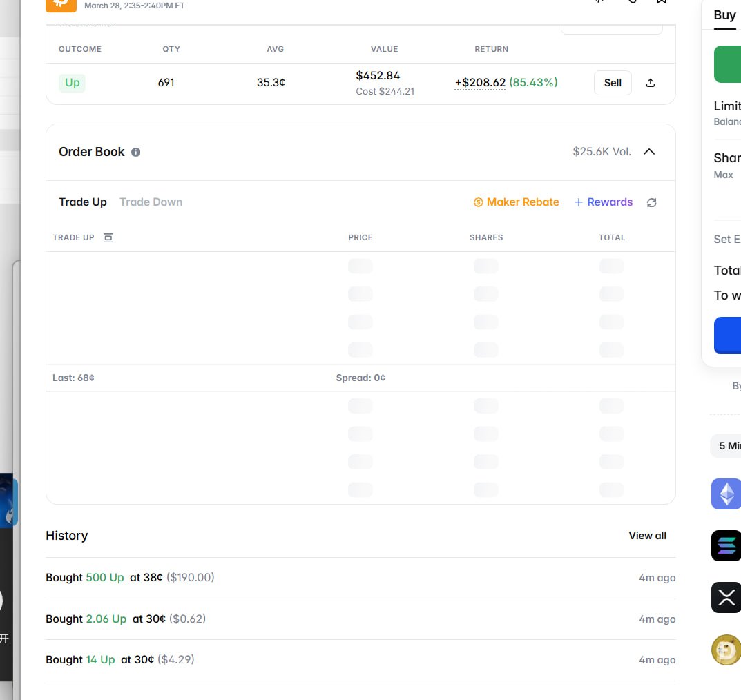Click the Bought 2.06 Up history row
Image resolution: width=741 pixels, height=700 pixels.
360,619
